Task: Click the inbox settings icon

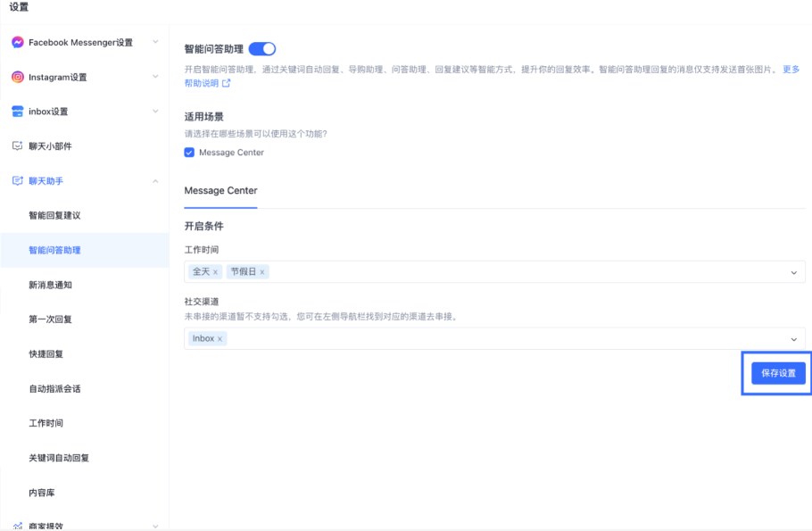Action: tap(17, 112)
